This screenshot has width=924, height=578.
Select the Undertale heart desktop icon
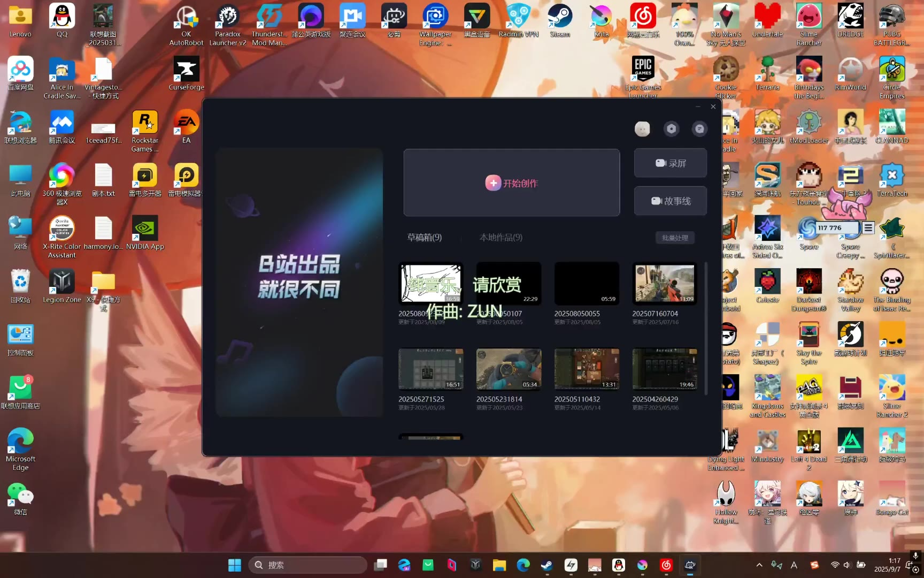767,21
